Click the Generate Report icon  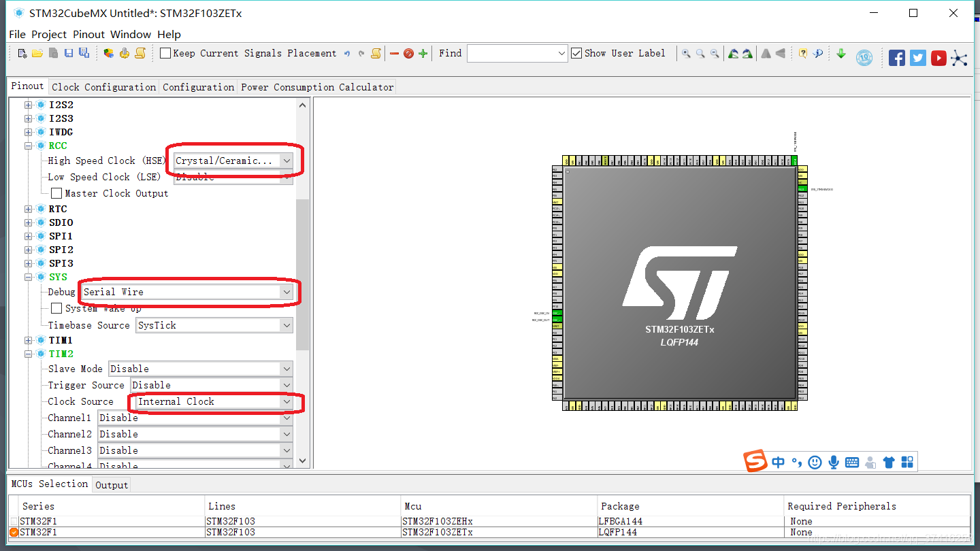108,53
